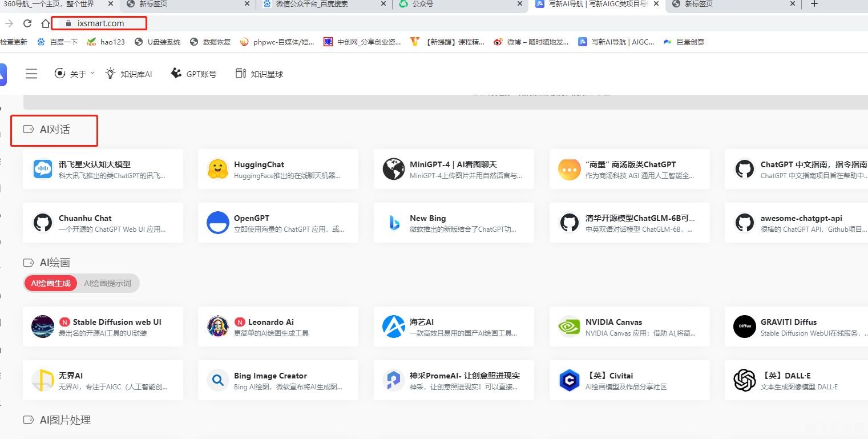Select the Civitai hexagon icon
Screen dimensions: 868x439
coord(569,380)
